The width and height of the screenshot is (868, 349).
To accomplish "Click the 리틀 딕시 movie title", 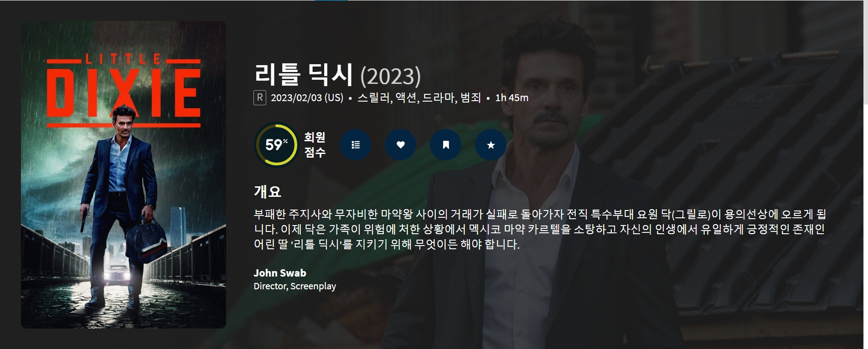I will (304, 75).
